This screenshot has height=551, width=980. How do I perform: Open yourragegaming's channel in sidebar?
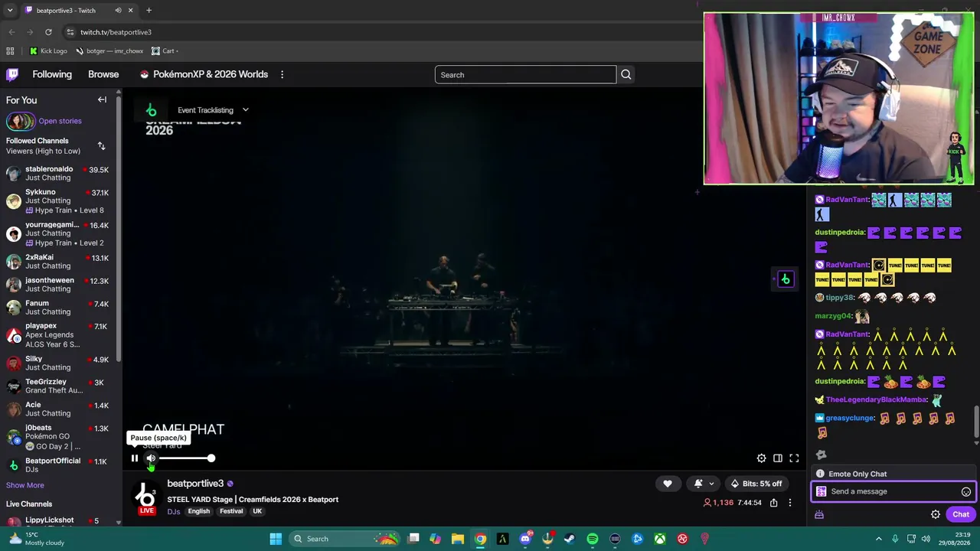[57, 233]
